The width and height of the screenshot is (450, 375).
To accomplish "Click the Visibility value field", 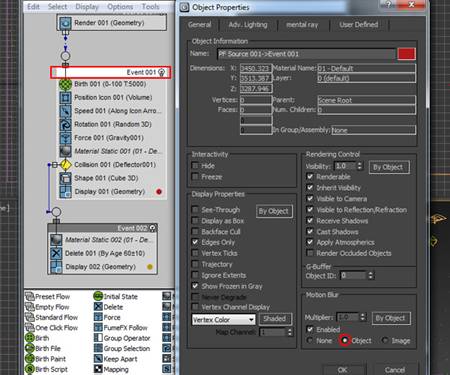I will click(346, 166).
